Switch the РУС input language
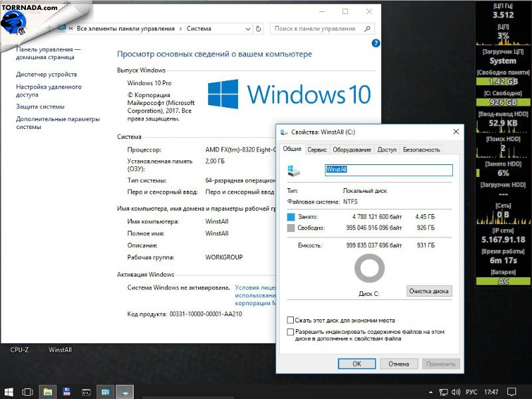Viewport: 532px width, 399px height. coord(471,392)
